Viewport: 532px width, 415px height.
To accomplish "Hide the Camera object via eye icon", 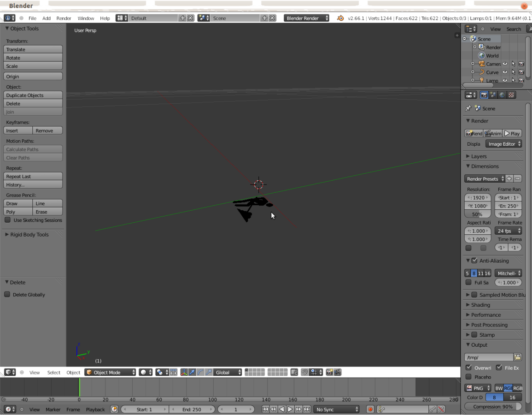I will click(x=505, y=64).
